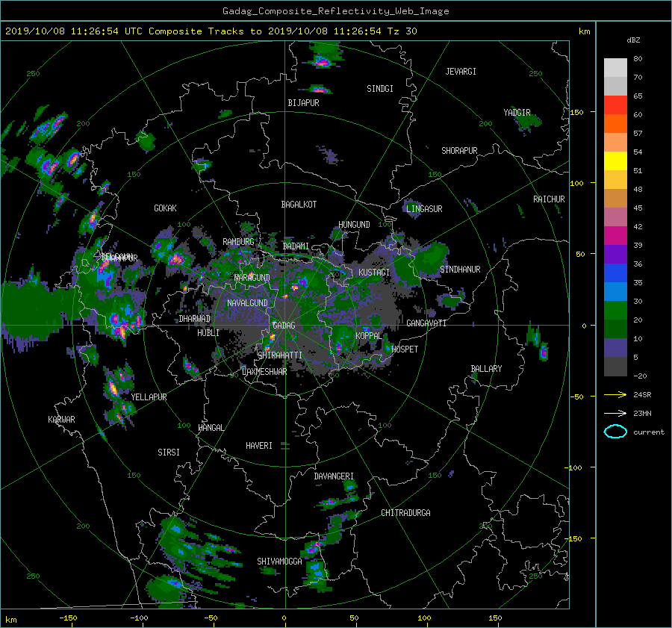Click the '-100' tick on bottom axis
672x628 pixels.
[139, 618]
